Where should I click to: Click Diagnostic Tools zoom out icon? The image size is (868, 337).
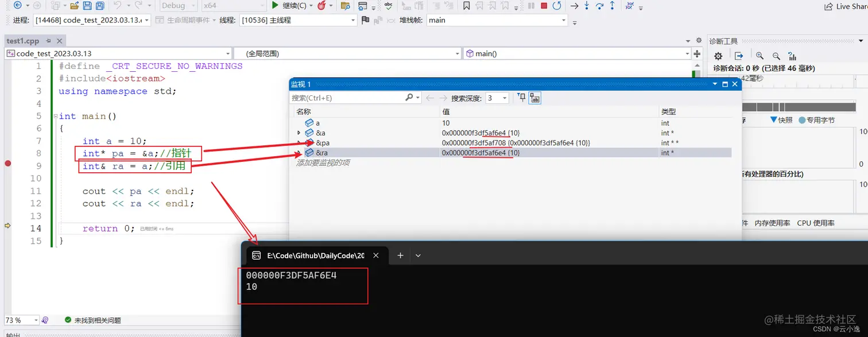(776, 56)
